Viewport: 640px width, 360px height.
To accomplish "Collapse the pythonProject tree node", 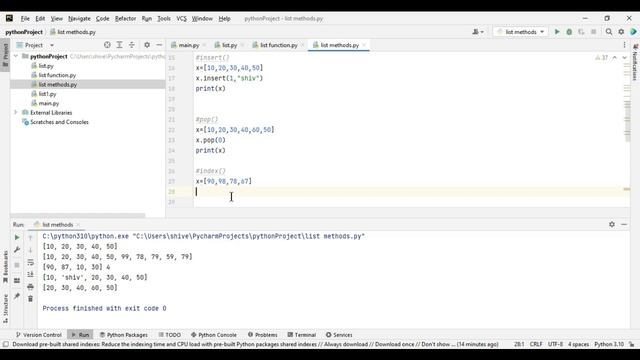I will tap(16, 56).
